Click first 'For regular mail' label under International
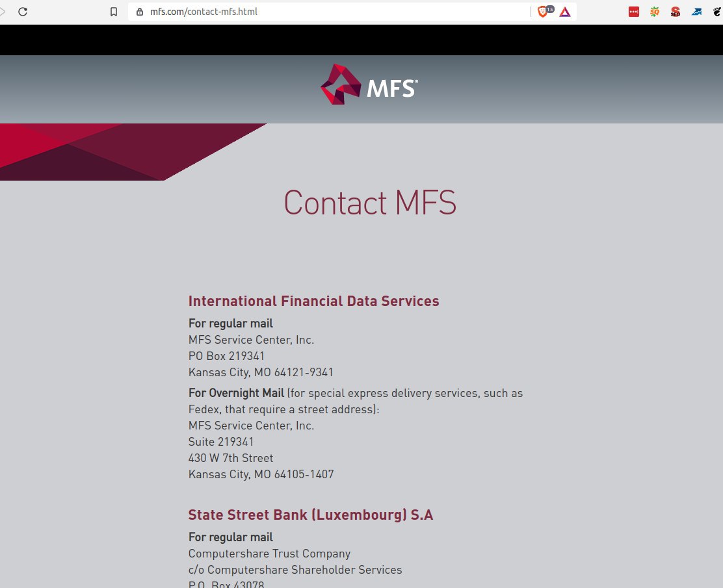723x588 pixels. click(231, 324)
